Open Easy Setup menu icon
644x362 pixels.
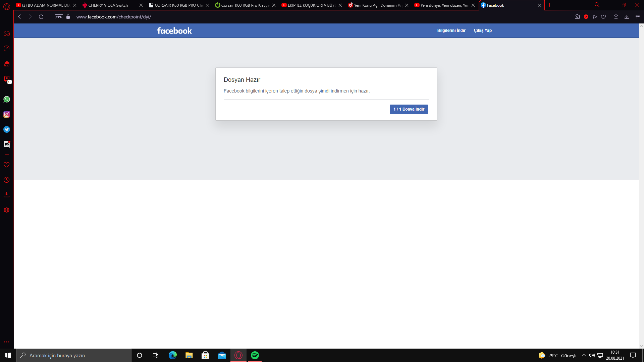(638, 17)
